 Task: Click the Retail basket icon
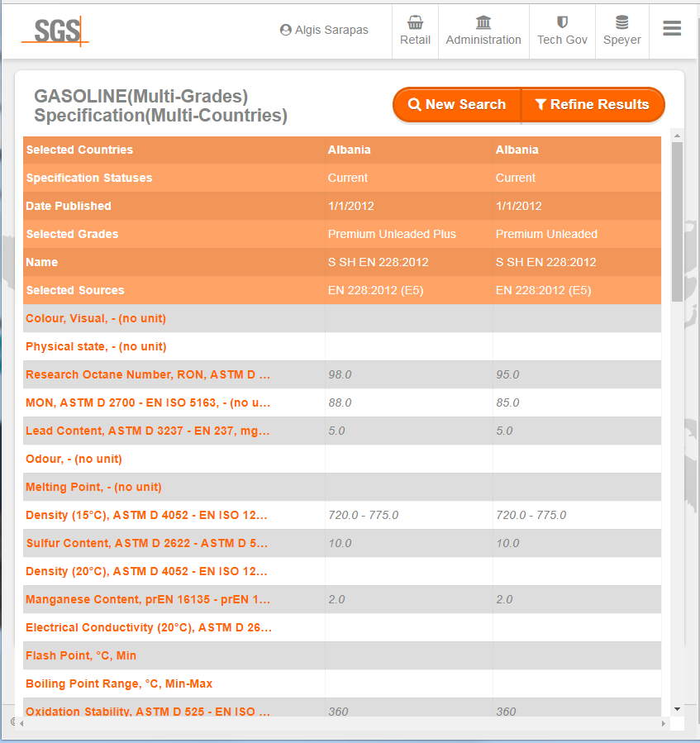pos(415,22)
